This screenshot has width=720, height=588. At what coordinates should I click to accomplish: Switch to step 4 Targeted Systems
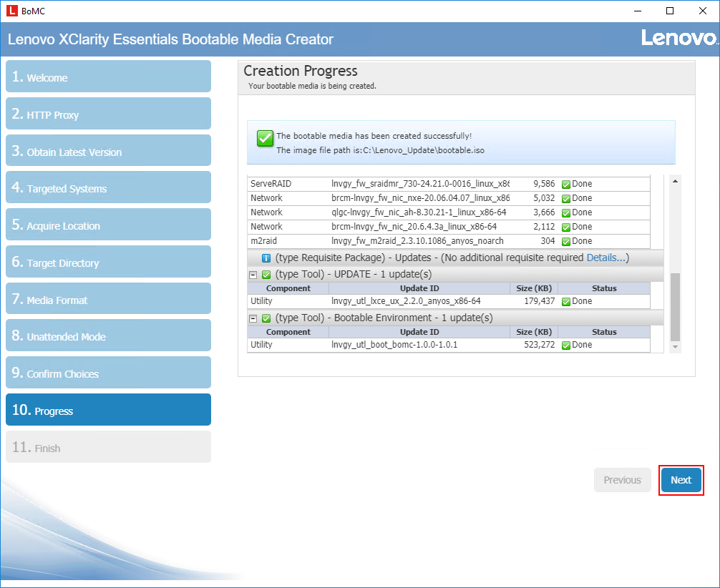point(108,187)
